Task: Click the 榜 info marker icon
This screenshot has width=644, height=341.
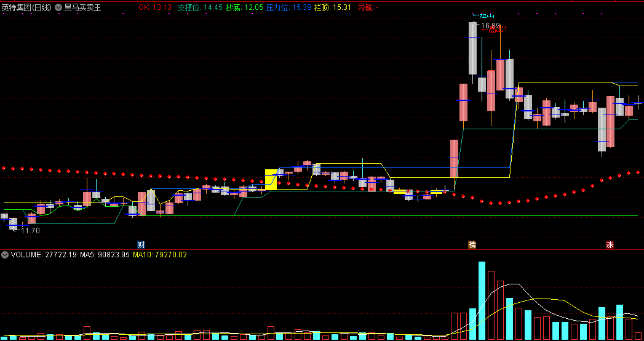Action: (472, 245)
